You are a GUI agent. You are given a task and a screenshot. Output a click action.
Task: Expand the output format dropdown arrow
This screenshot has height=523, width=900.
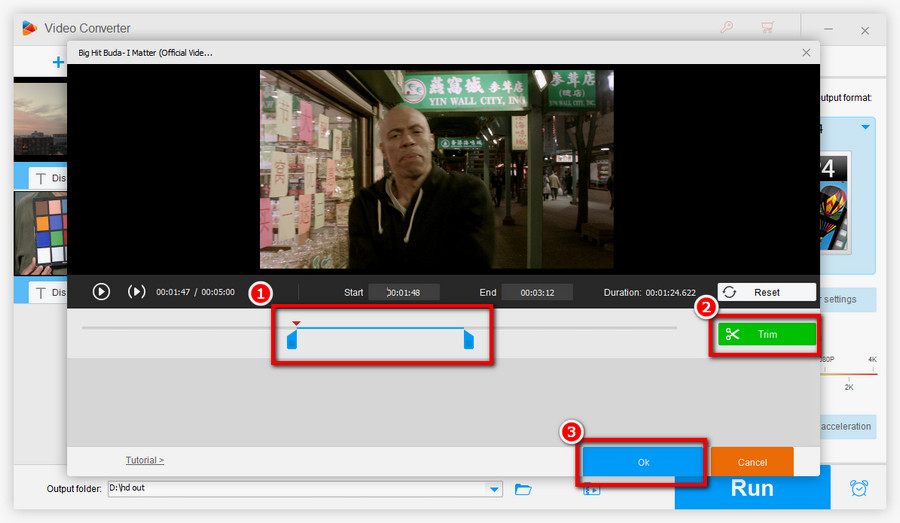[865, 127]
